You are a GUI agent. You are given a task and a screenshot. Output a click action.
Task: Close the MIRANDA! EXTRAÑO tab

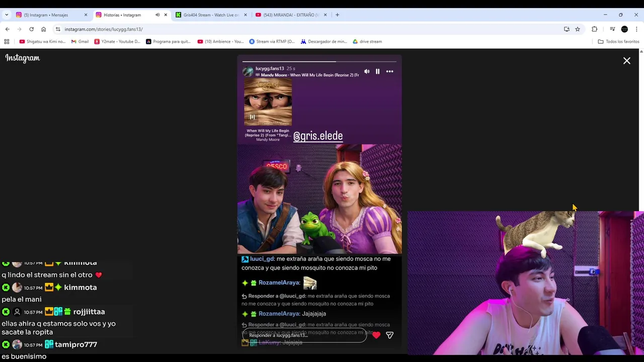click(x=325, y=15)
